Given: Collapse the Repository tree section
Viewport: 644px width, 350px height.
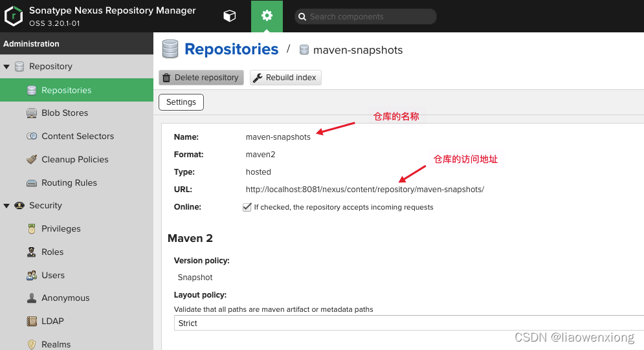Looking at the screenshot, I should 6,67.
